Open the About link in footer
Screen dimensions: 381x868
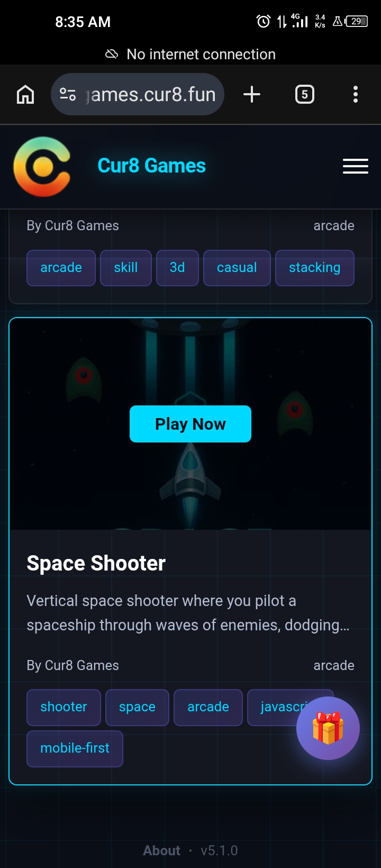pyautogui.click(x=162, y=851)
